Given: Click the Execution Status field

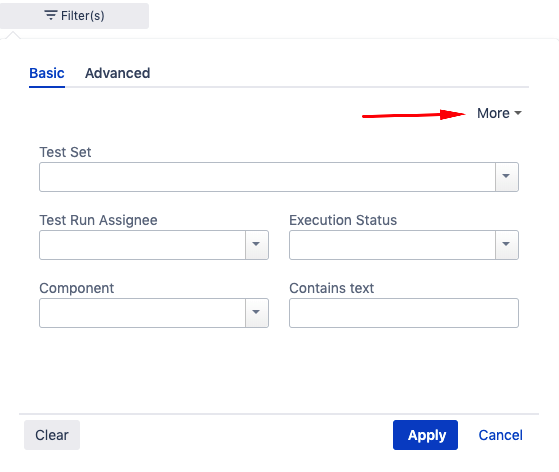Looking at the screenshot, I should point(392,245).
